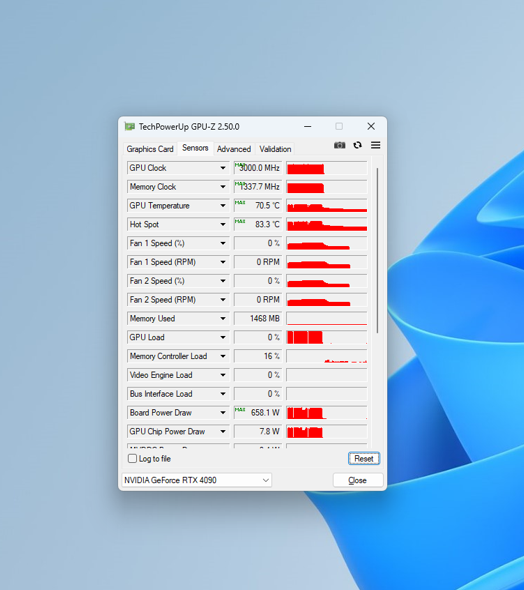Open the Validation tab
This screenshot has height=590, width=524.
coord(275,149)
